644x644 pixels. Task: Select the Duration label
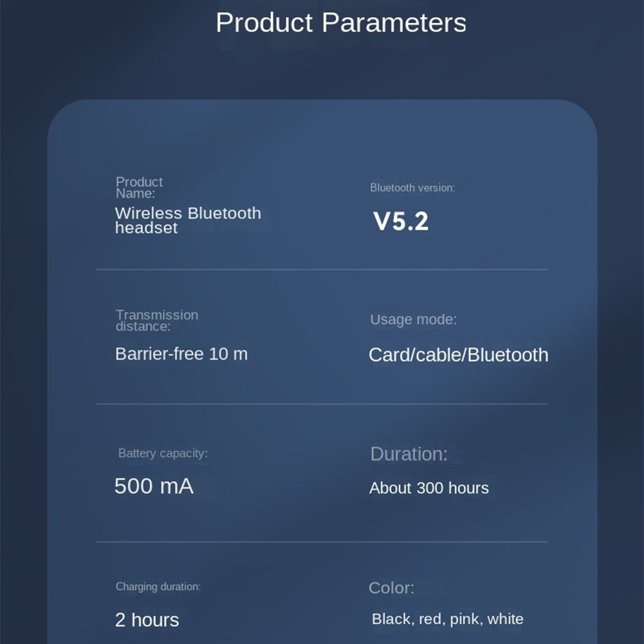point(409,454)
